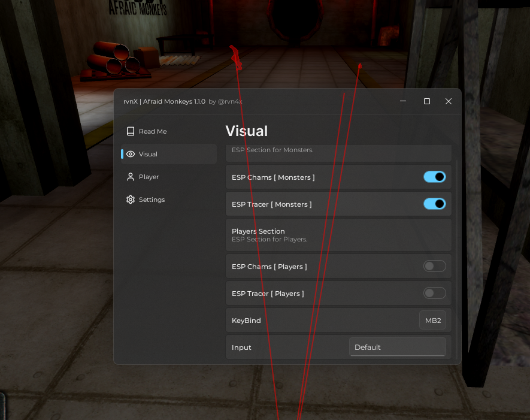The height and width of the screenshot is (420, 530).
Task: Click the person icon beside Player
Action: (x=131, y=177)
